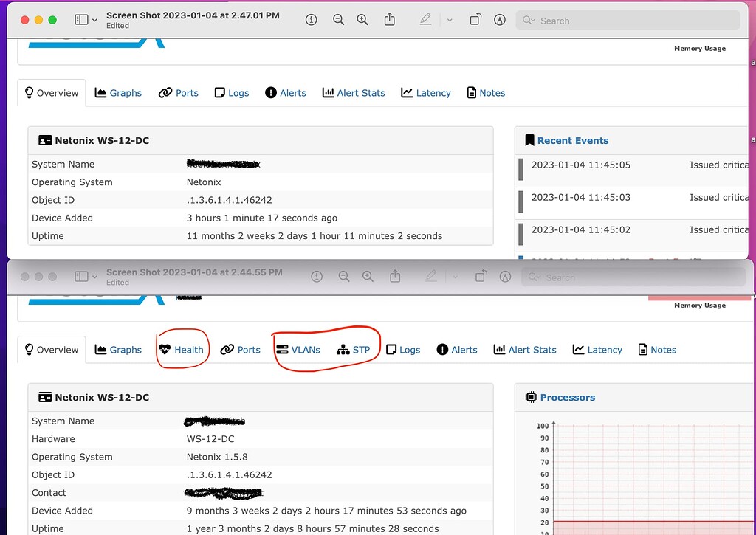Click the Share icon in Preview toolbar
Screen dimensions: 756x535
390,20
